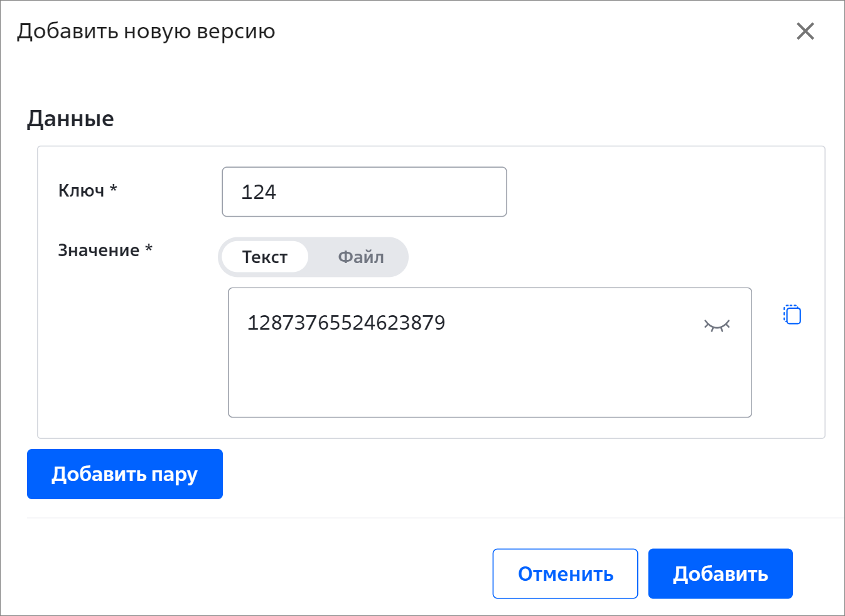This screenshot has width=845, height=616.
Task: Click the asterisk next to Значение
Action: click(x=149, y=247)
